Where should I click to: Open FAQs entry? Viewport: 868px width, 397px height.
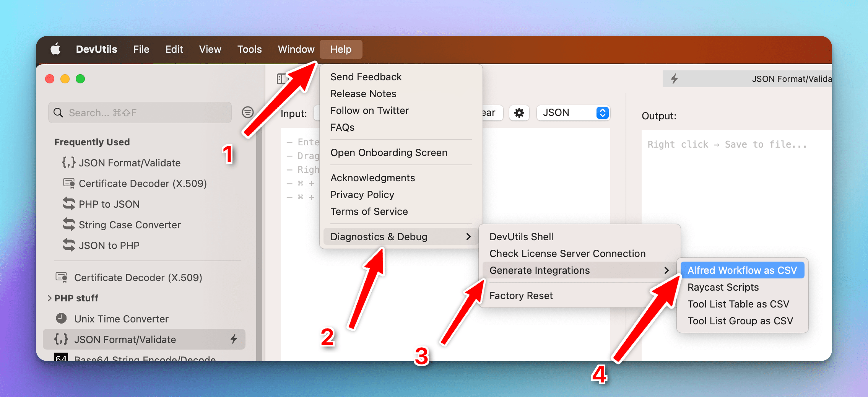342,127
